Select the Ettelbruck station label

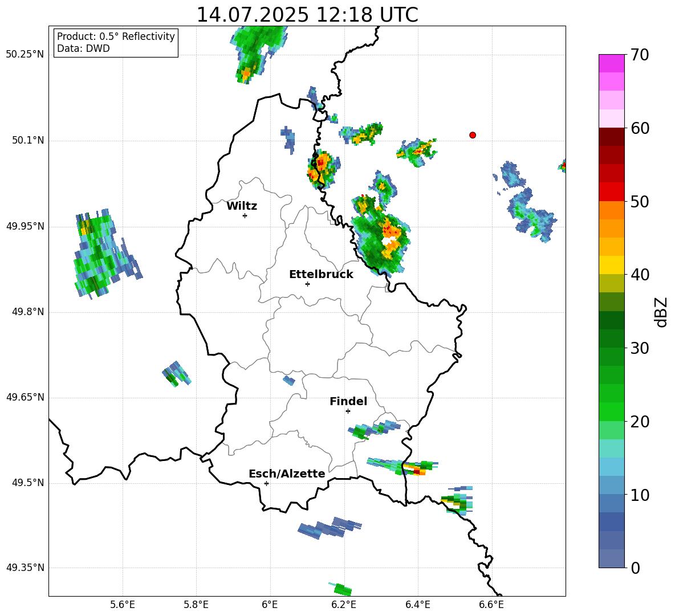point(321,275)
